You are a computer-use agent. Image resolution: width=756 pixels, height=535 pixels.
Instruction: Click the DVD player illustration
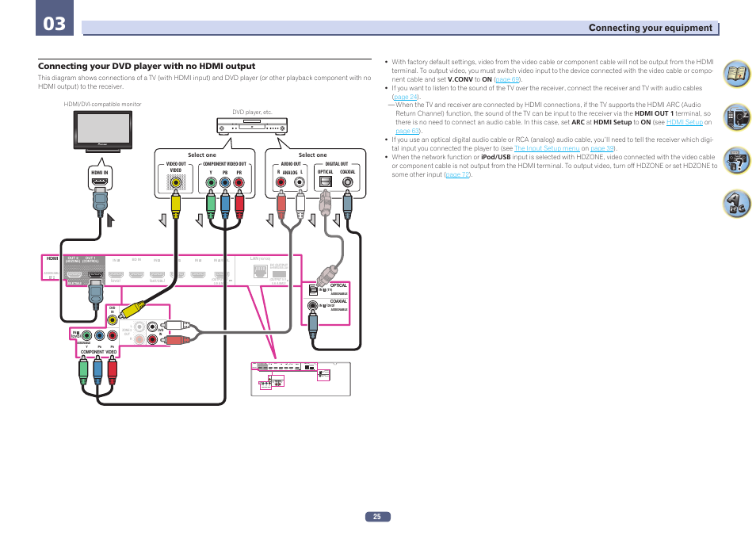252,126
